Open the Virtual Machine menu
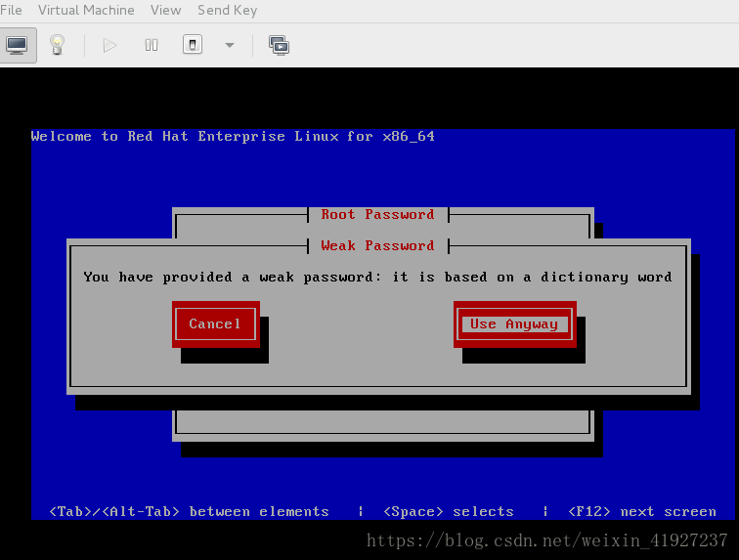The width and height of the screenshot is (739, 560). coord(86,10)
